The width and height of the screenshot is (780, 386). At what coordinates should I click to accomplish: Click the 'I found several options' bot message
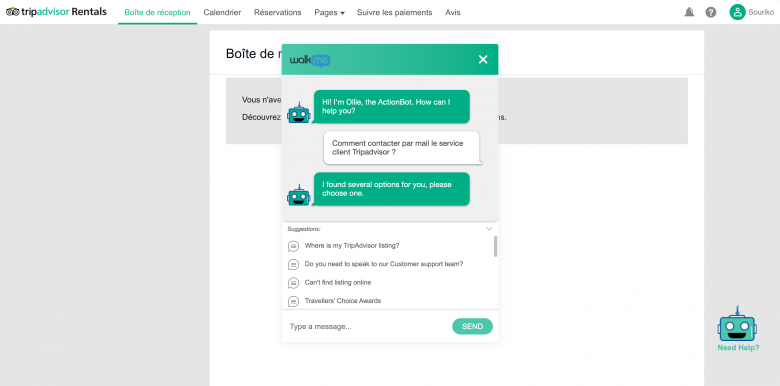[x=391, y=189]
